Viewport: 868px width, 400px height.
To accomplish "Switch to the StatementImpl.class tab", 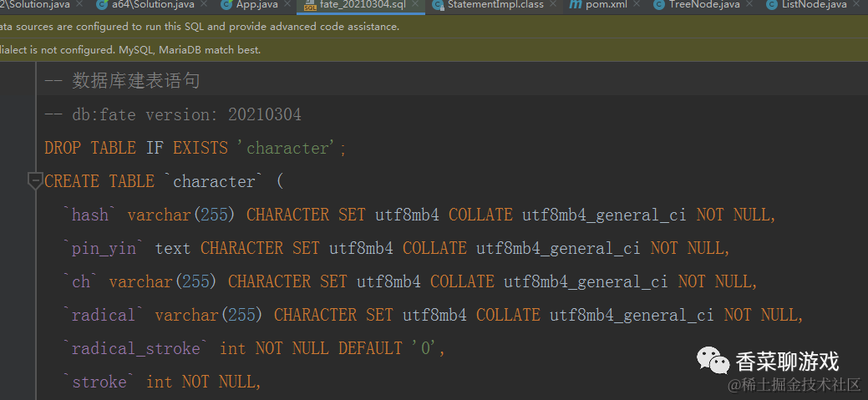I will click(x=495, y=5).
